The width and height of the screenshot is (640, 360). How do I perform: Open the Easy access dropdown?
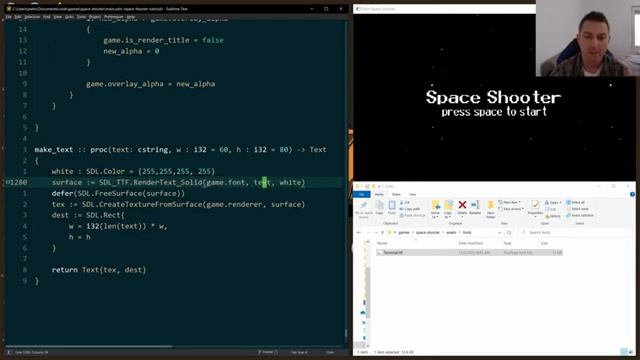(x=511, y=209)
